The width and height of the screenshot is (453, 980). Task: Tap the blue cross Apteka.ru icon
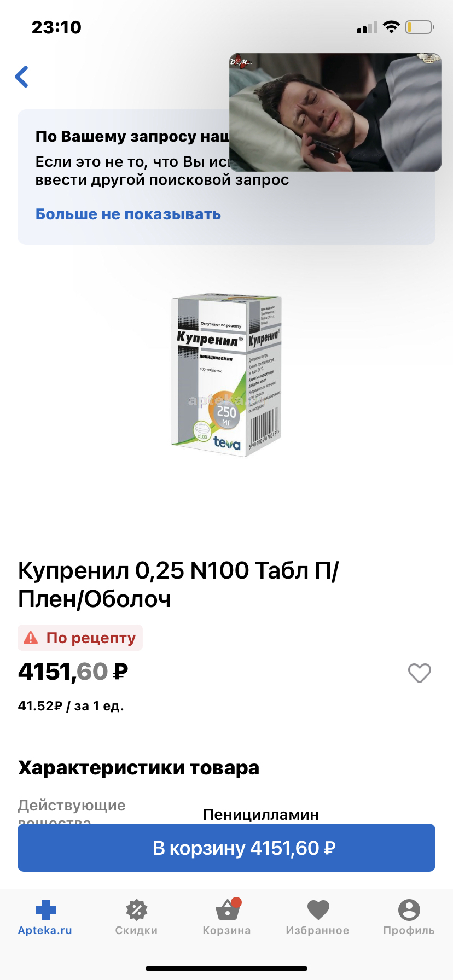(x=46, y=910)
